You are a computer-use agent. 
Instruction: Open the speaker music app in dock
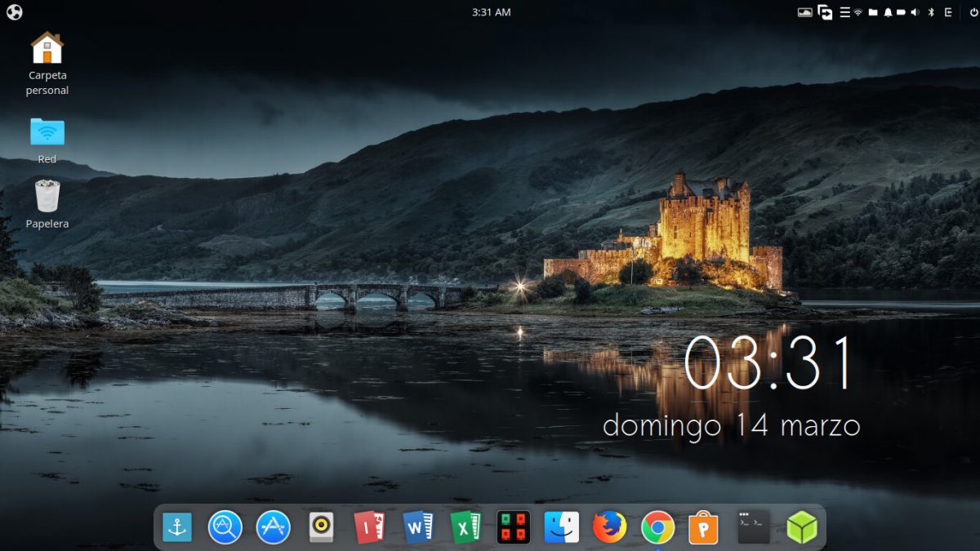(321, 528)
